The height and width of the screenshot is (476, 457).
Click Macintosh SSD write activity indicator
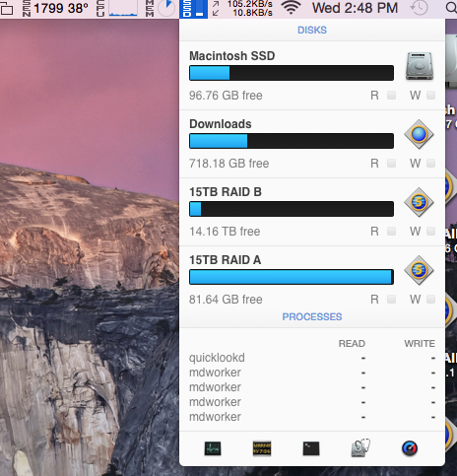coord(430,96)
